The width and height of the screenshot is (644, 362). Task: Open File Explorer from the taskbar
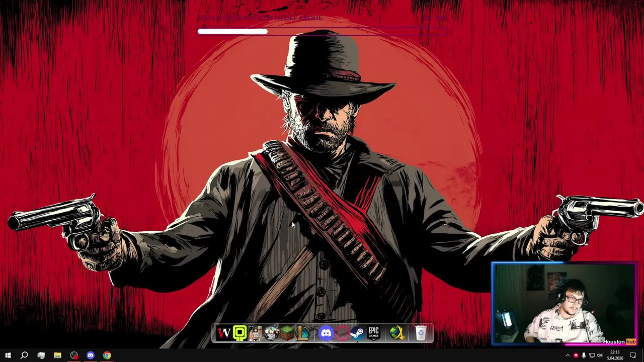tap(57, 355)
